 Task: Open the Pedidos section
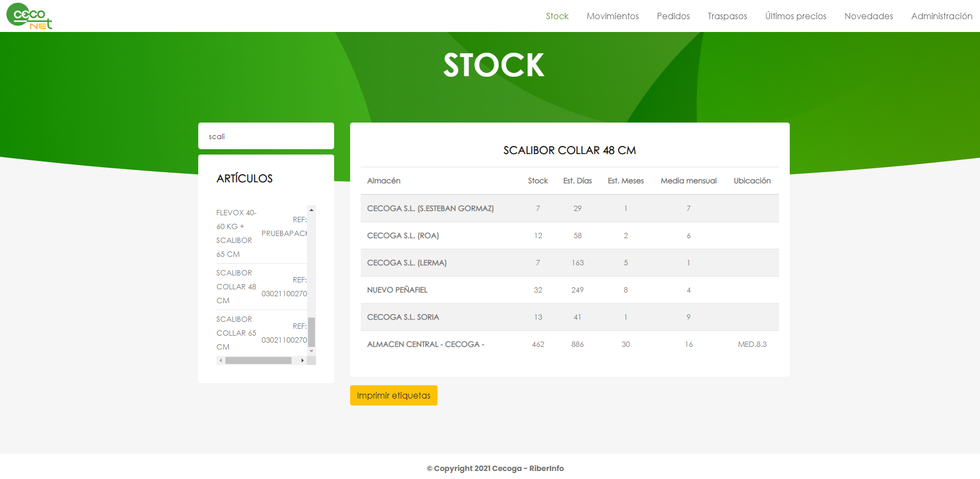(x=673, y=16)
